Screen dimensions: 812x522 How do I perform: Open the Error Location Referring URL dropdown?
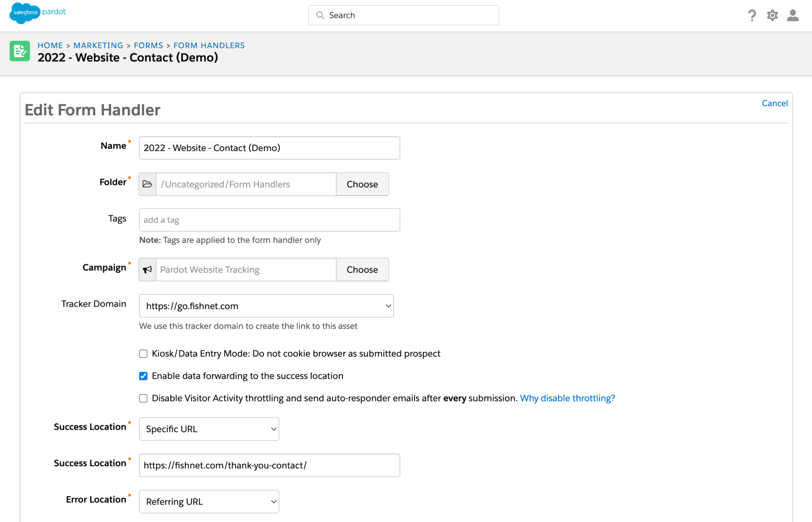coord(209,502)
